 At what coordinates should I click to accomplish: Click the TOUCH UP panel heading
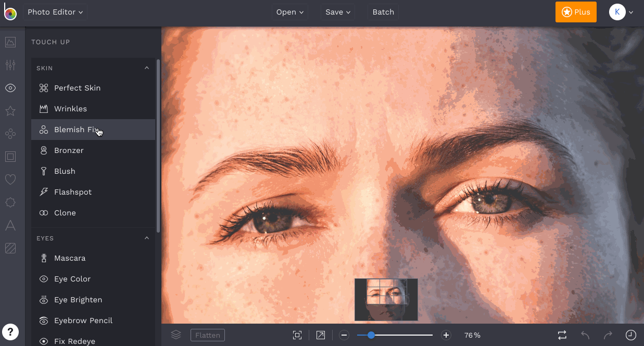(50, 42)
